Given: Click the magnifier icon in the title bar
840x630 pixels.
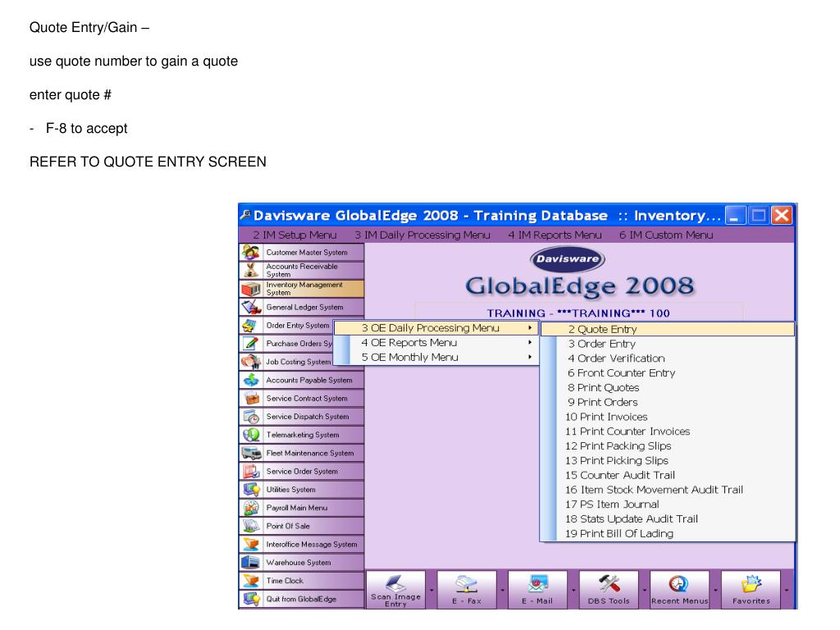Looking at the screenshot, I should pyautogui.click(x=245, y=215).
